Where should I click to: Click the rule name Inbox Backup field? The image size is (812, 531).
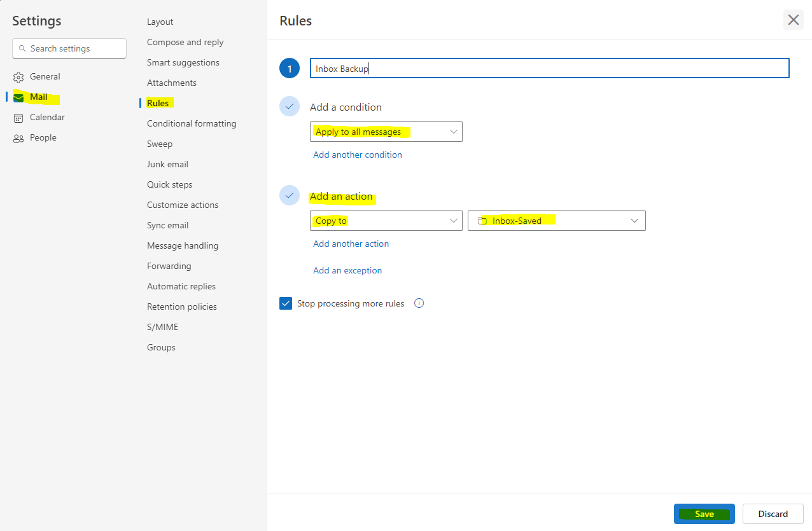(549, 69)
